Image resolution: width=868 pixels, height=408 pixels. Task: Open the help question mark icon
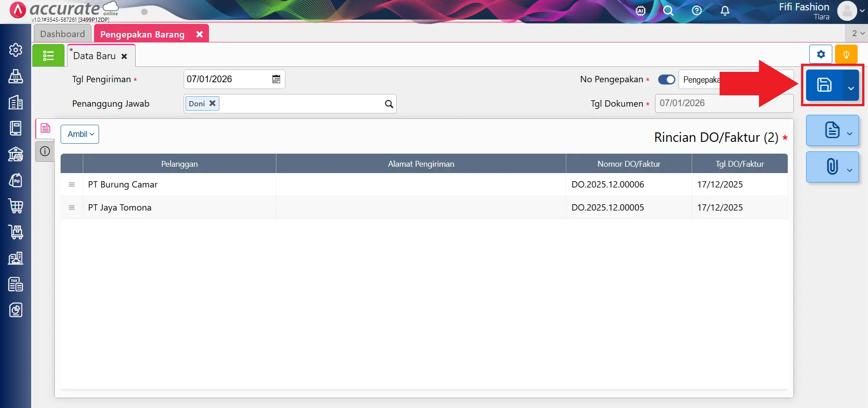[x=697, y=10]
